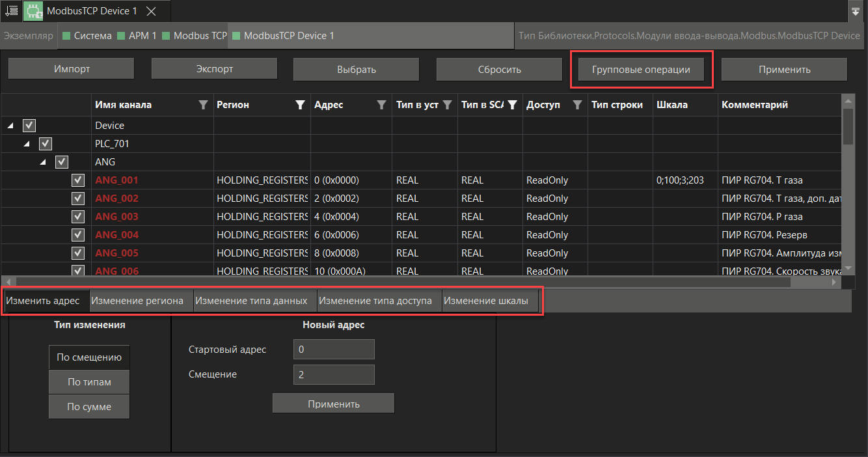Switch to Изменение региона tab

coord(141,301)
